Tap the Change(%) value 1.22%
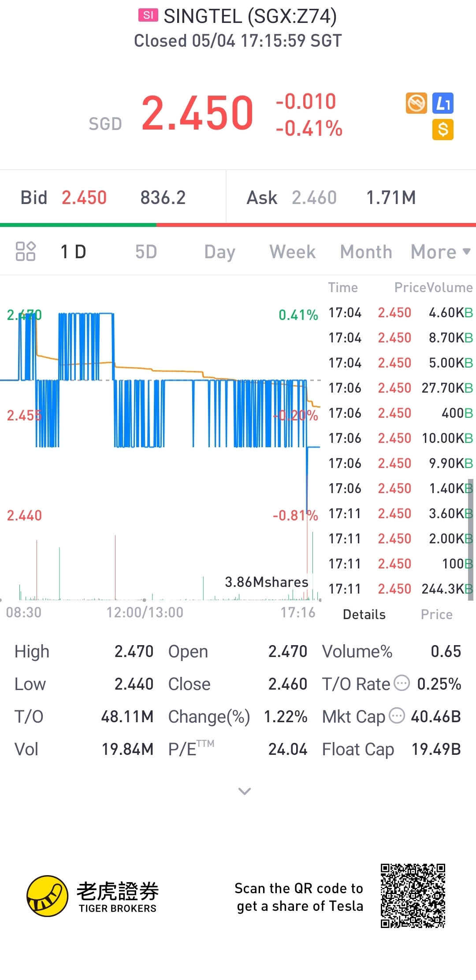Viewport: 476px width, 980px height. (286, 716)
